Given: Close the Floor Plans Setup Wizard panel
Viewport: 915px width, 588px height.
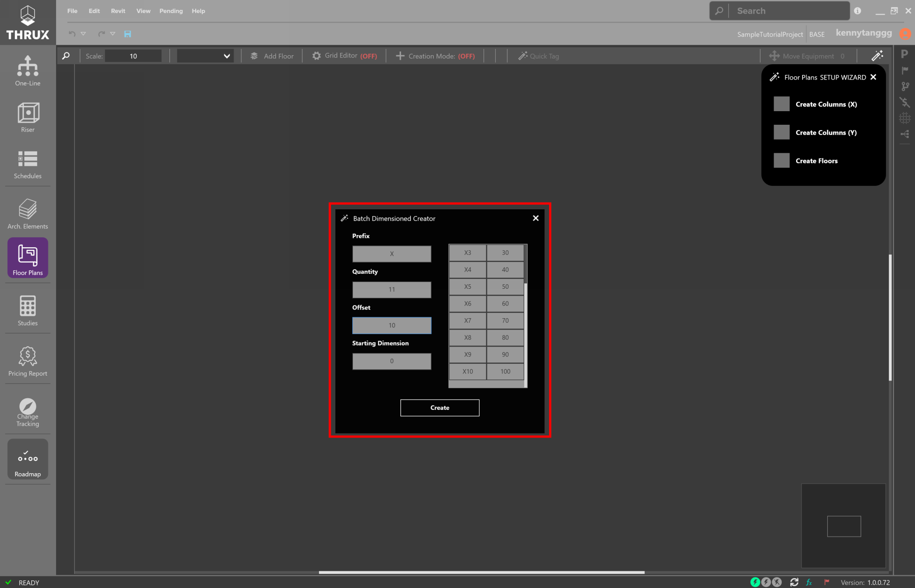Looking at the screenshot, I should pyautogui.click(x=873, y=77).
